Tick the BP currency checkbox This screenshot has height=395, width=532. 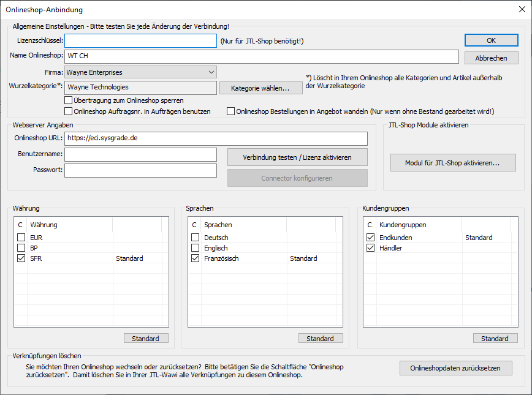point(21,248)
